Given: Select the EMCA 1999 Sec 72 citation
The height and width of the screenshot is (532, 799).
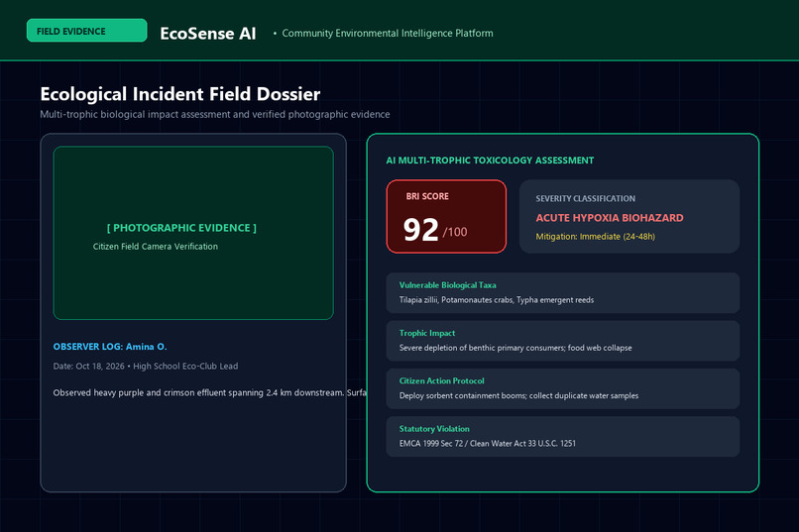Looking at the screenshot, I should click(x=487, y=444).
